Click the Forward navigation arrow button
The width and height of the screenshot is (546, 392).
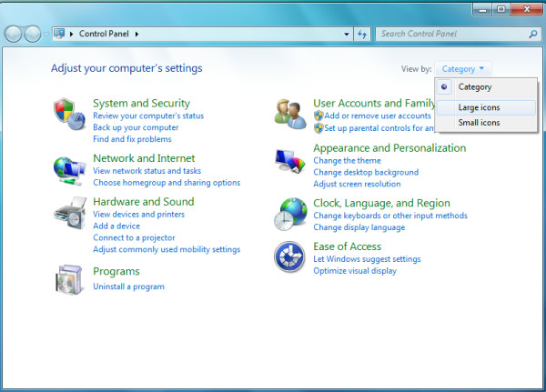(33, 35)
